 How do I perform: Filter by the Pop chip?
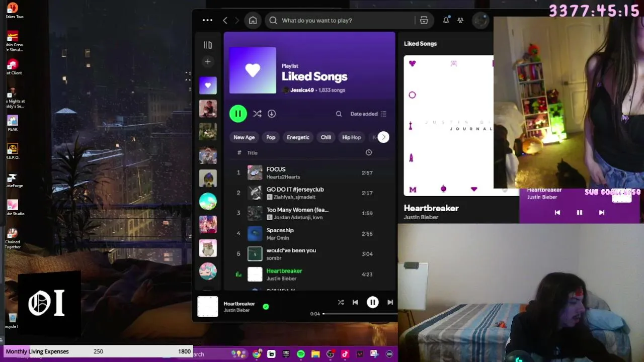[271, 137]
